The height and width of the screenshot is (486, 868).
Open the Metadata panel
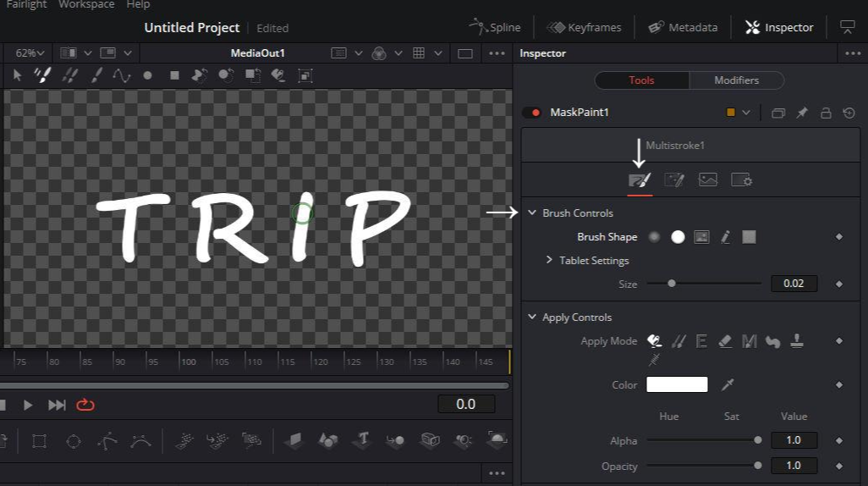coord(683,27)
